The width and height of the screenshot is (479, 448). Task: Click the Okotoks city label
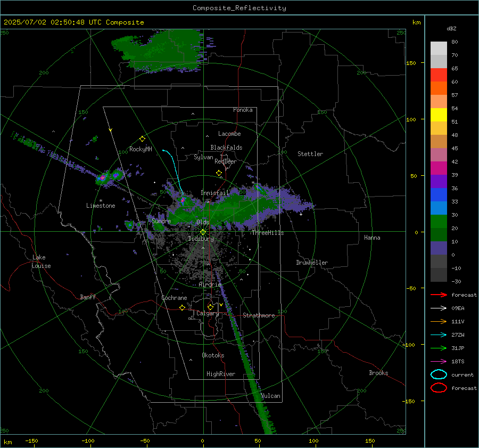click(x=213, y=355)
